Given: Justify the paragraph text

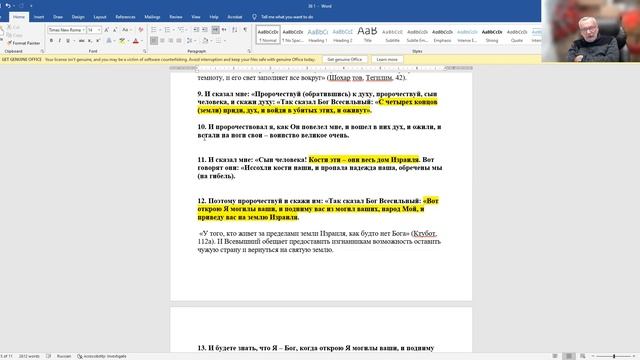Looking at the screenshot, I should click(179, 41).
